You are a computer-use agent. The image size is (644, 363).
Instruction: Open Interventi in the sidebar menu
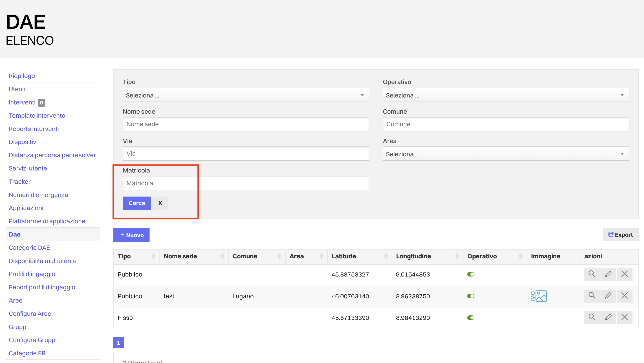[x=22, y=102]
